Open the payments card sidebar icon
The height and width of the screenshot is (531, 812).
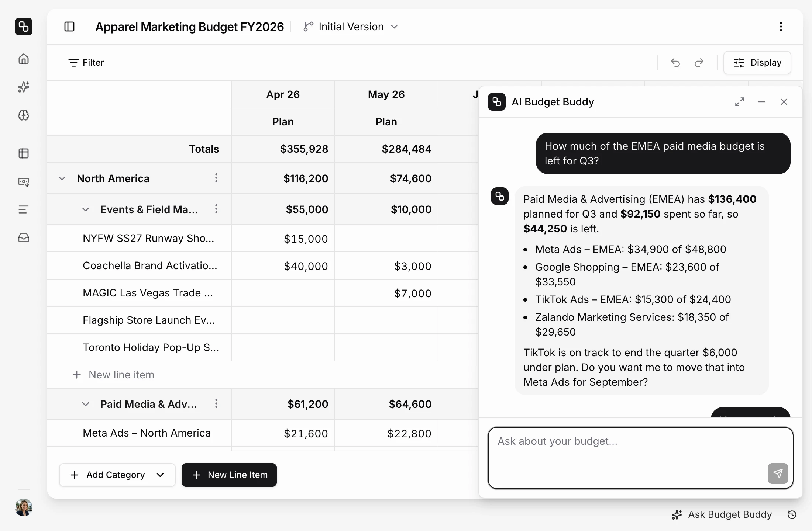24,182
